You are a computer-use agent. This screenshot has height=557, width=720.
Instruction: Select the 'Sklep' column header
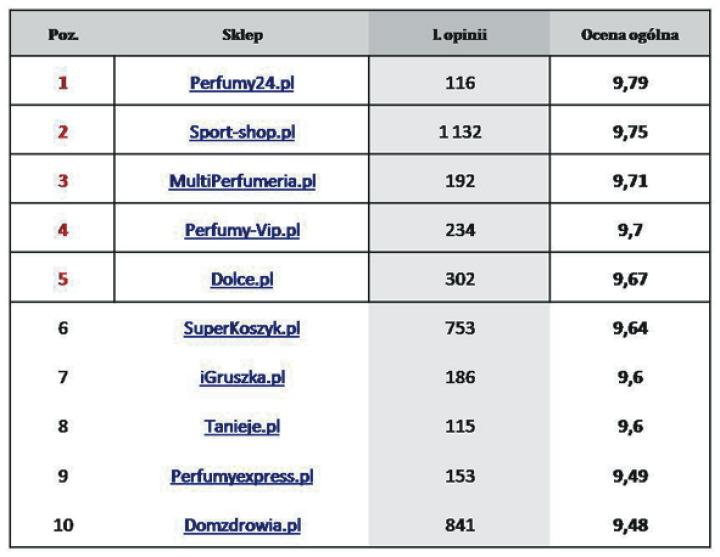coord(242,35)
